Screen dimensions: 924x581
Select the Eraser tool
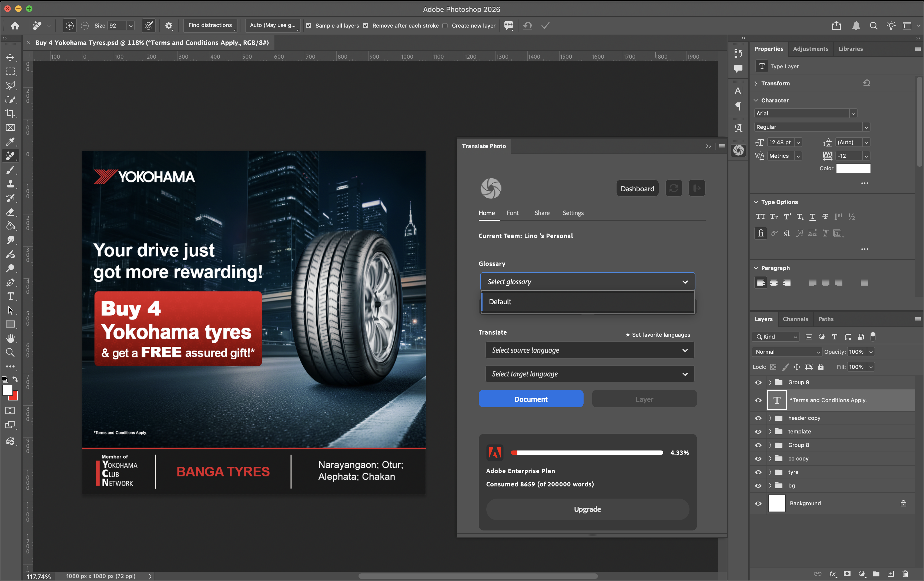[x=10, y=212]
